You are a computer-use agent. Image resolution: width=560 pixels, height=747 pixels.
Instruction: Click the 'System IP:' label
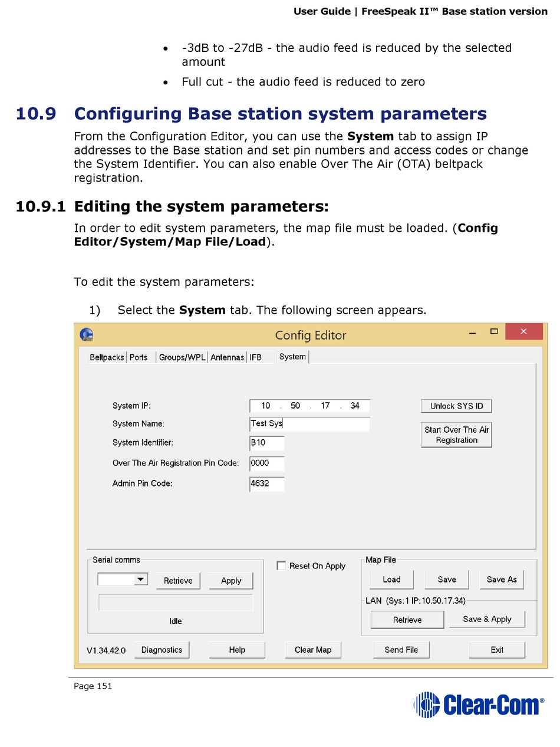pyautogui.click(x=131, y=406)
